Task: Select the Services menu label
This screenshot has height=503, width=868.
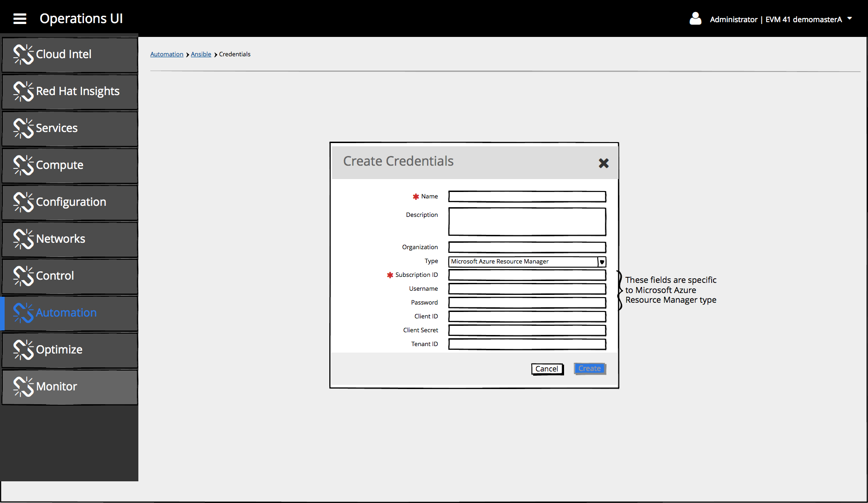Action: [x=57, y=128]
